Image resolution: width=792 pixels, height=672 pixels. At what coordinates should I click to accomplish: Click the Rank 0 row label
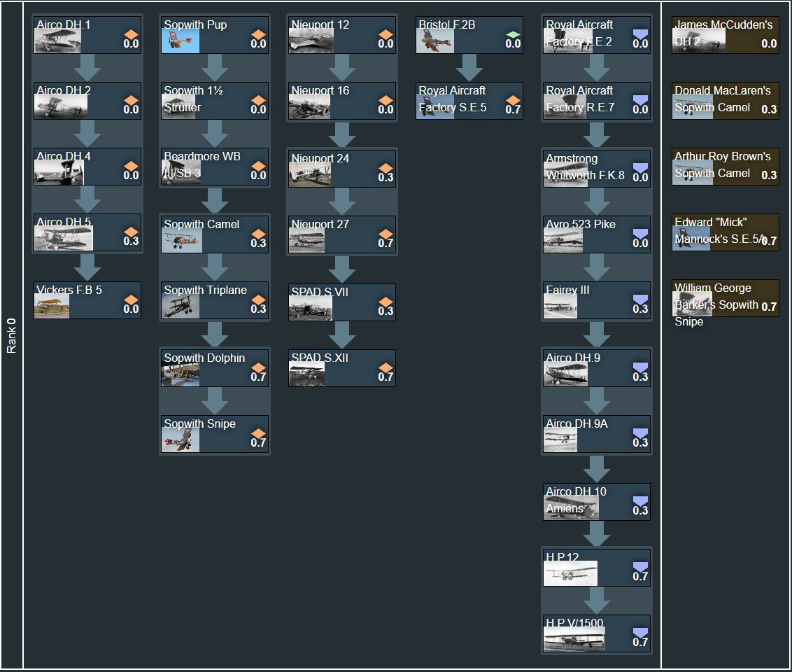(12, 336)
